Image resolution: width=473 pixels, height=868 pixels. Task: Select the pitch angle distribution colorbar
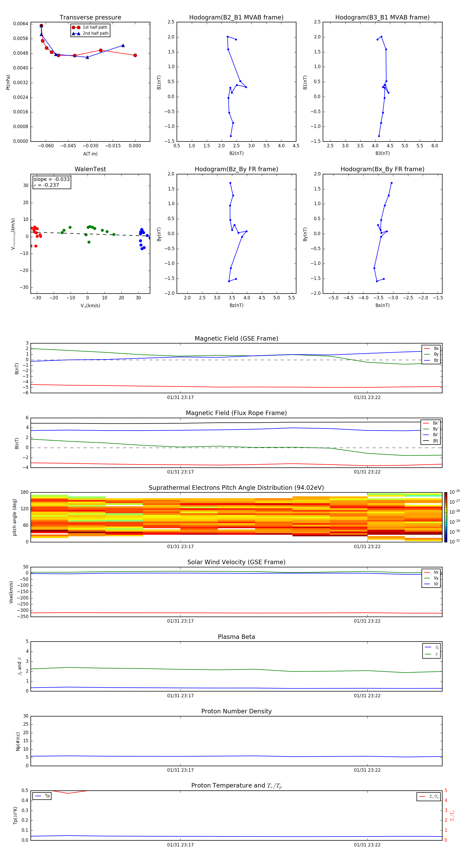point(445,517)
